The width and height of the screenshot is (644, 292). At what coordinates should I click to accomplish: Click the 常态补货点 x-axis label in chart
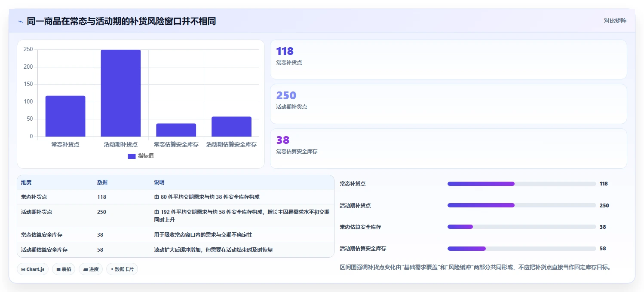tap(65, 145)
